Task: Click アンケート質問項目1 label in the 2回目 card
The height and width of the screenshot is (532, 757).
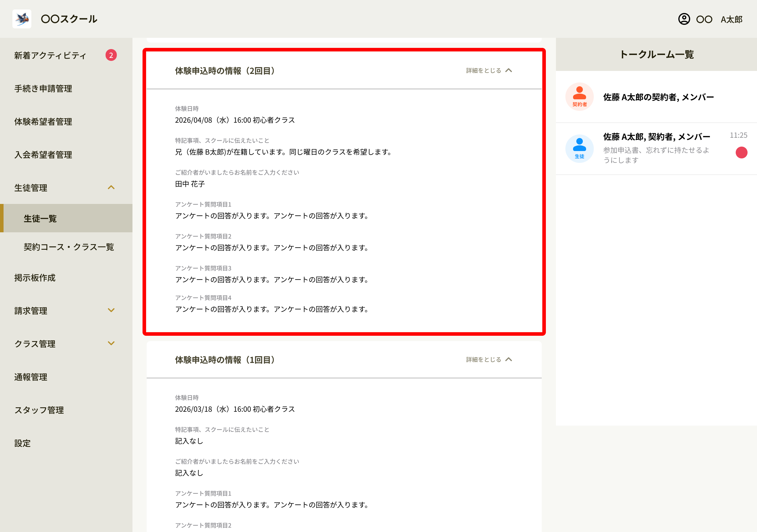Action: [203, 204]
